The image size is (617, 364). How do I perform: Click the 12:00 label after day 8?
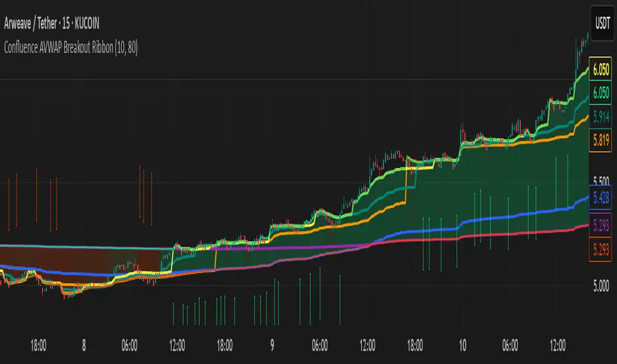point(177,345)
